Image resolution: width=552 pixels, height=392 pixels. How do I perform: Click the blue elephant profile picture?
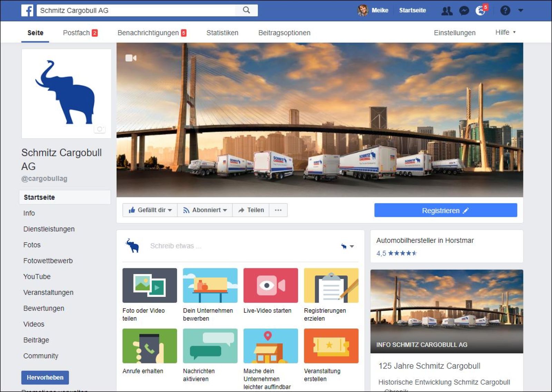(66, 93)
